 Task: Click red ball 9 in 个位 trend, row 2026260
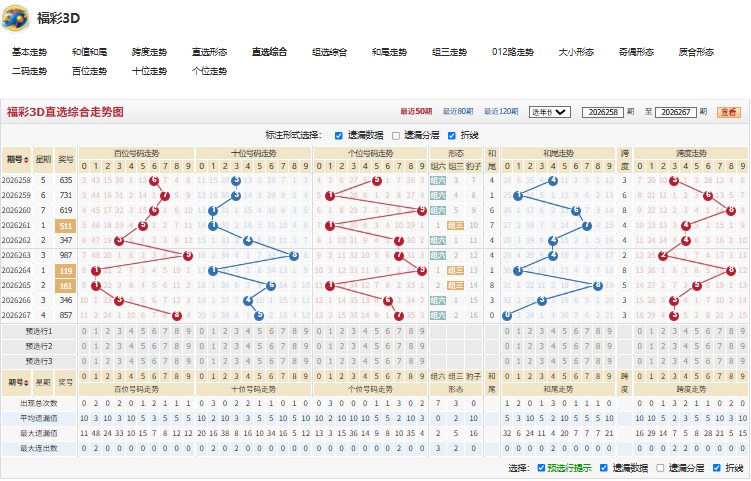click(421, 210)
